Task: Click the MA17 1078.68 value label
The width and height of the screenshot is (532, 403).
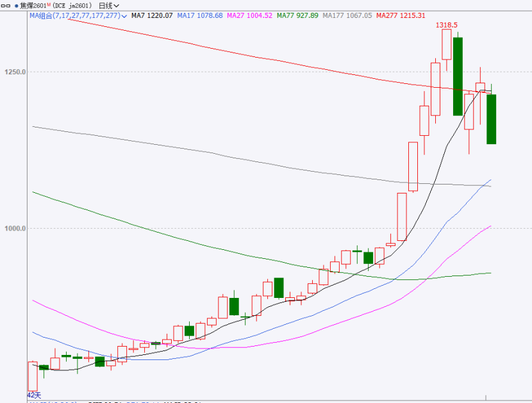Action: pyautogui.click(x=200, y=15)
